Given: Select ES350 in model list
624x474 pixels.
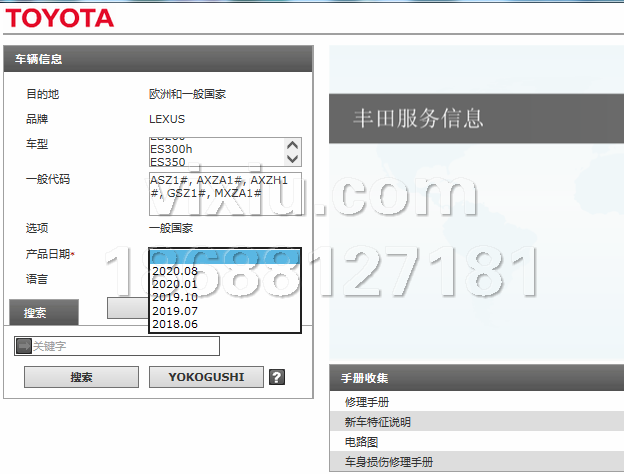Looking at the screenshot, I should coord(168,161).
